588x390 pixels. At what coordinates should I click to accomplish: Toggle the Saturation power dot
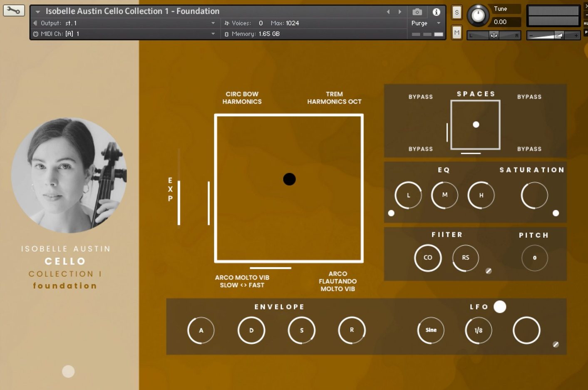tap(556, 213)
